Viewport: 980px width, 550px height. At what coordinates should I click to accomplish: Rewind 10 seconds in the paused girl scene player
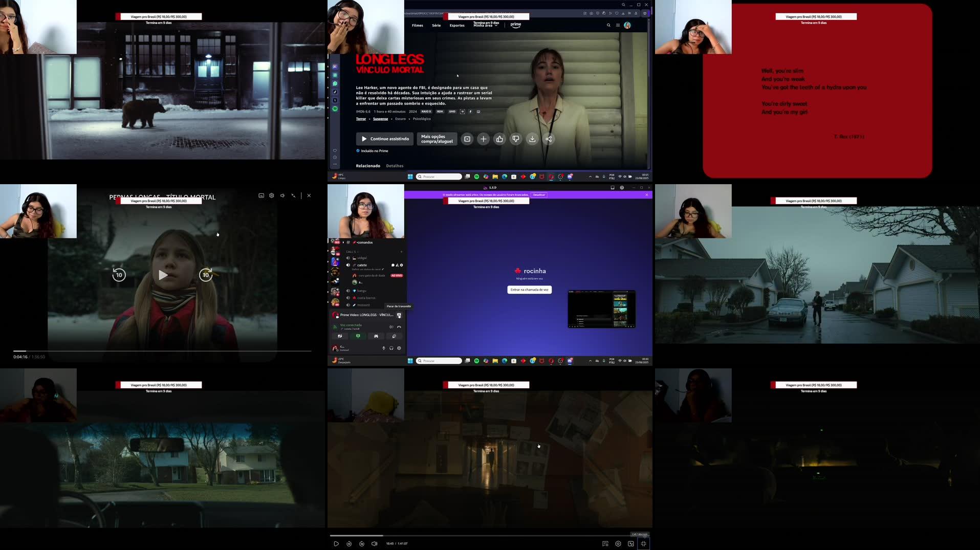119,275
